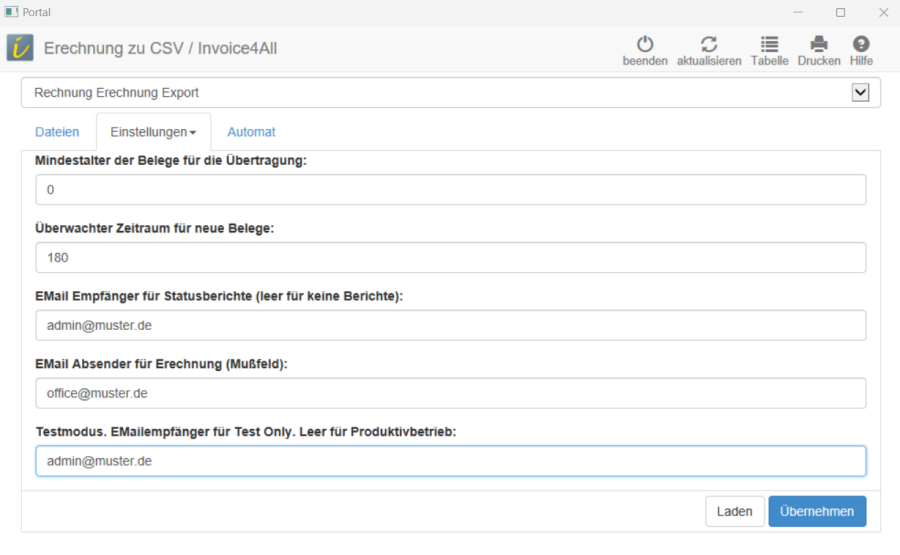Click the Portal window title icon
The image size is (900, 555).
pyautogui.click(x=11, y=12)
